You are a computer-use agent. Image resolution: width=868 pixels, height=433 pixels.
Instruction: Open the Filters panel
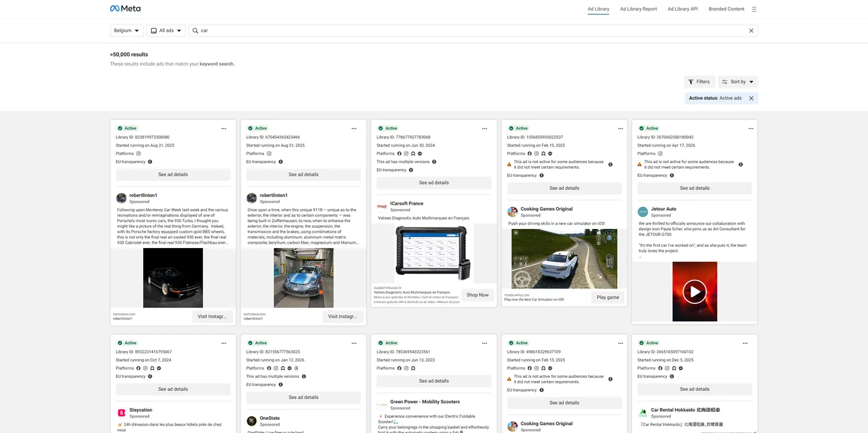pyautogui.click(x=699, y=82)
